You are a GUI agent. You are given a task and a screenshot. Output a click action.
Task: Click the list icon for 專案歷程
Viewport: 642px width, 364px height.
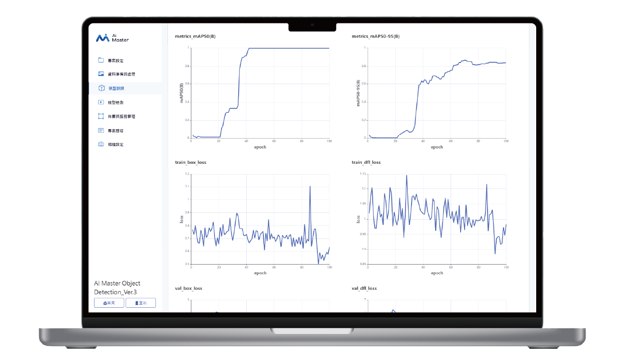pos(101,130)
